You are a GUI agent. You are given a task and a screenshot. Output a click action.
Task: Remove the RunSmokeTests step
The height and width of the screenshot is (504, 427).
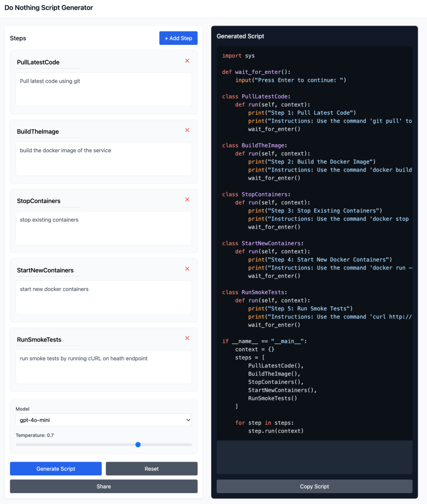[x=187, y=338]
